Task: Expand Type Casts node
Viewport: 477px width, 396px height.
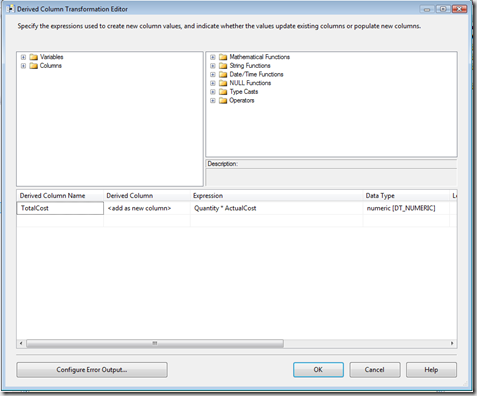Action: tap(213, 92)
